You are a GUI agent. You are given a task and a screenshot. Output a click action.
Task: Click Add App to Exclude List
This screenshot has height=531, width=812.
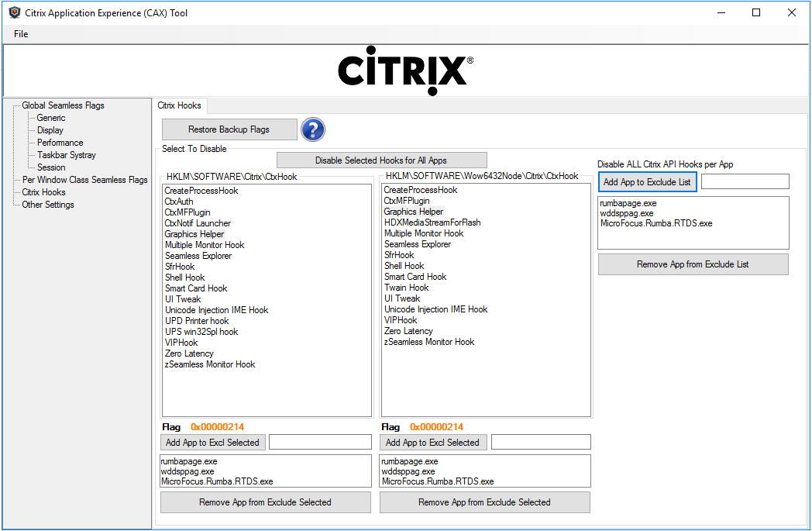coord(647,181)
